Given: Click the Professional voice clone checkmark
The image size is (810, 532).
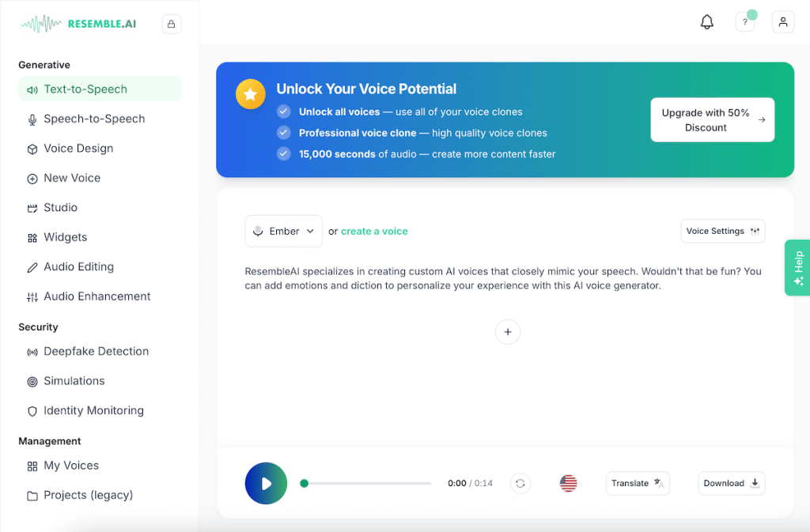Looking at the screenshot, I should tap(284, 133).
